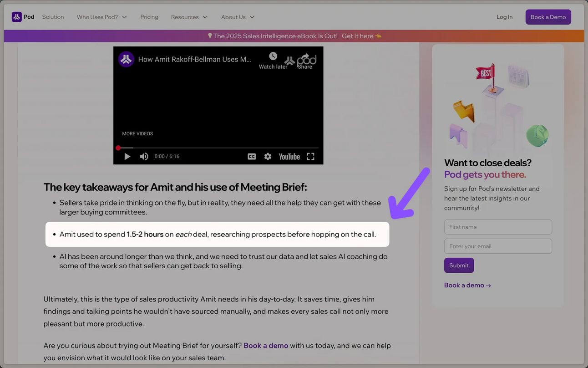The image size is (588, 368).
Task: Open the Pod logo home link
Action: (23, 17)
